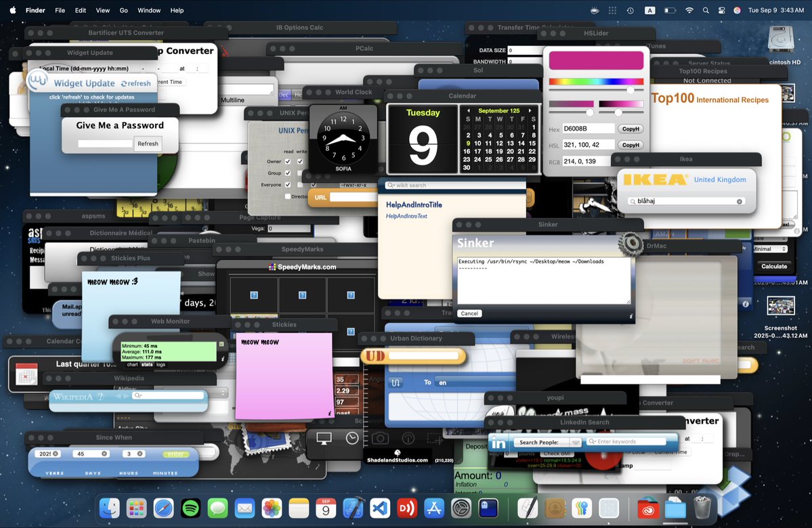Clear the years field in Since When
This screenshot has width=812, height=528.
click(x=56, y=454)
